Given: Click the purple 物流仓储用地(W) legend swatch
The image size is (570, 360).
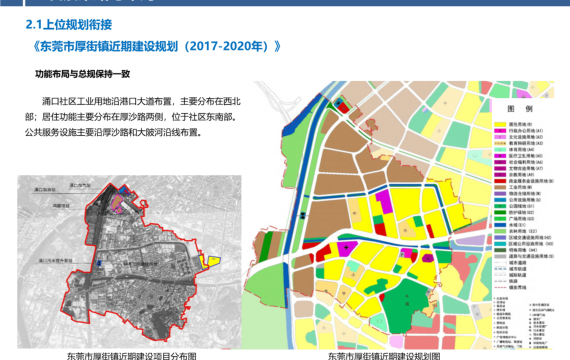Looking at the screenshot, I should pos(500,193).
